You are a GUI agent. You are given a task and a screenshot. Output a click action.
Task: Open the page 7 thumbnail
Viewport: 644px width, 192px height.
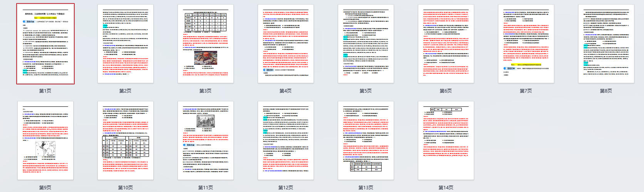pos(526,44)
